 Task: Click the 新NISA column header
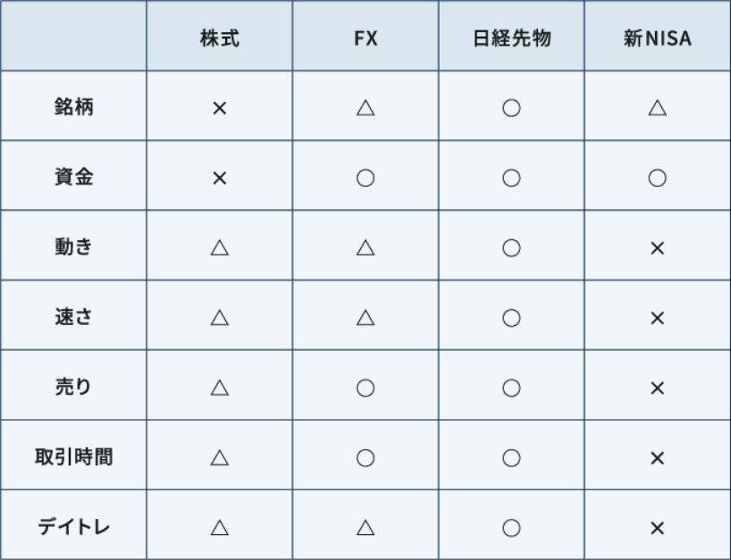click(657, 40)
